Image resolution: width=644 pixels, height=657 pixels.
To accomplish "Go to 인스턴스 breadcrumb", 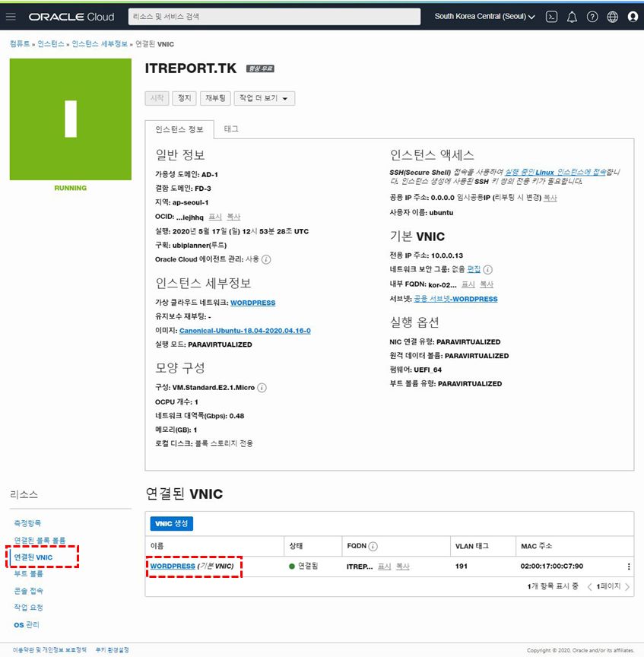I will tap(51, 44).
